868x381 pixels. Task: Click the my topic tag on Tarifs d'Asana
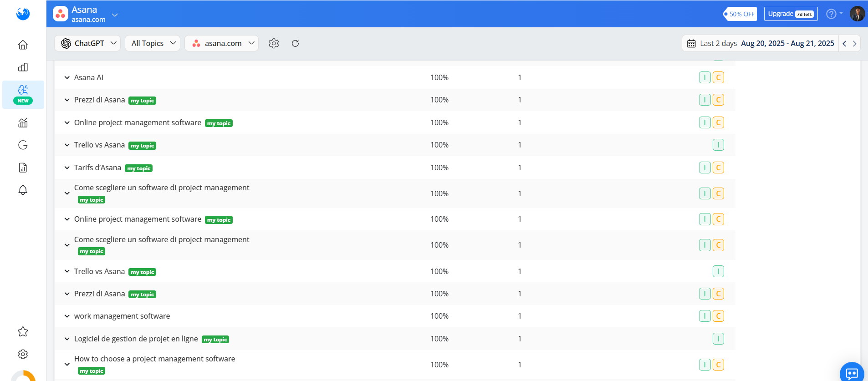(139, 168)
